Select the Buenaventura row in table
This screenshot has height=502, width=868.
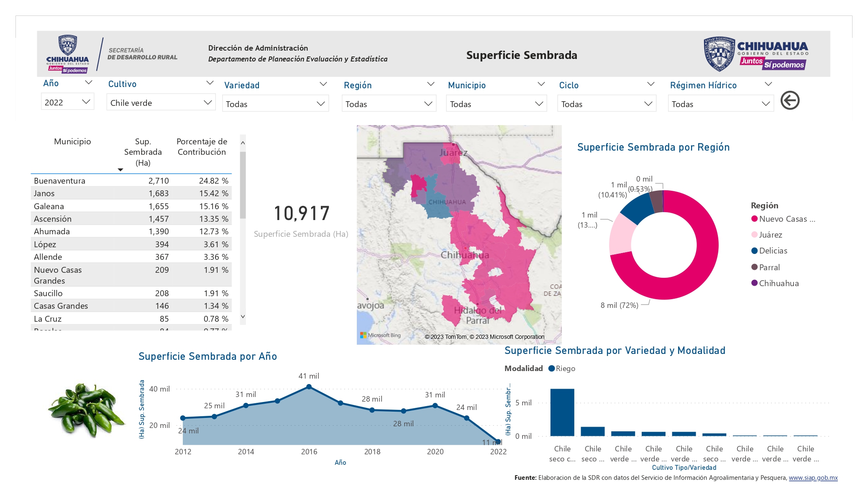131,181
